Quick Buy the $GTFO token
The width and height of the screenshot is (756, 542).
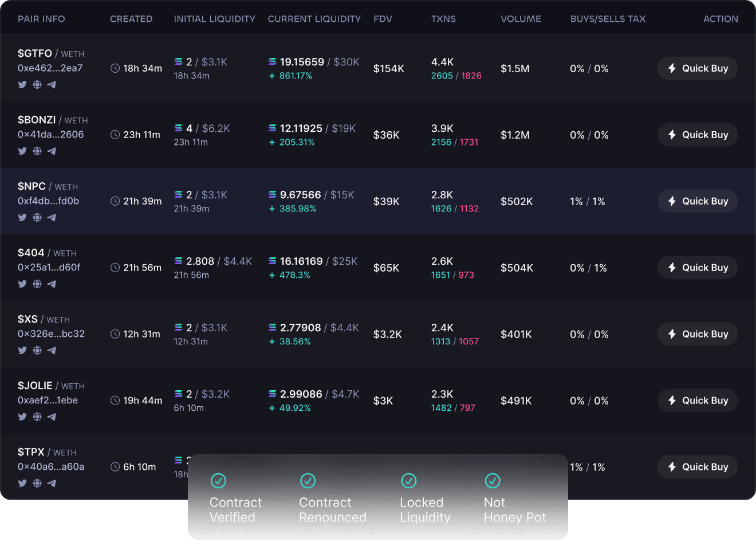pos(697,68)
